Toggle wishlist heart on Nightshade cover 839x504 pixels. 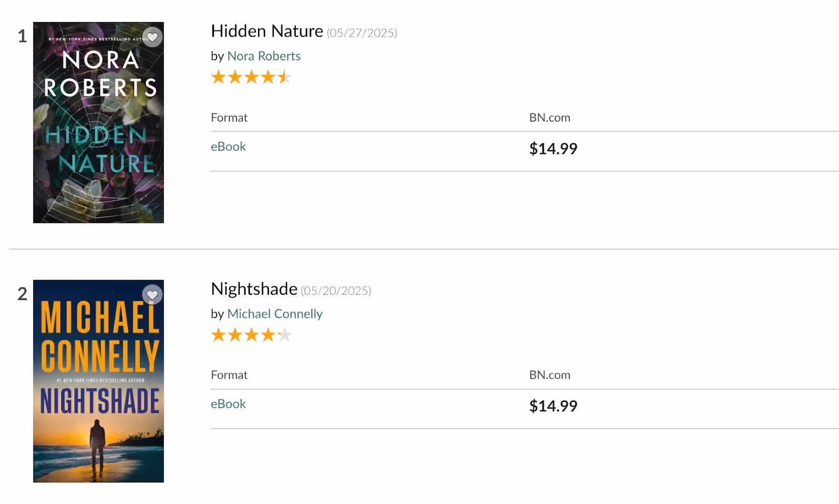[153, 295]
